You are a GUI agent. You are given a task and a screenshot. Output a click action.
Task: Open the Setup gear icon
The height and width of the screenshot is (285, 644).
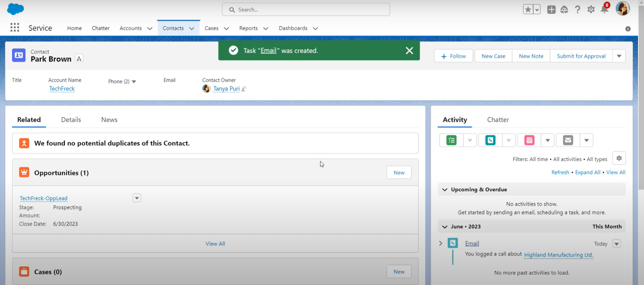(x=591, y=9)
